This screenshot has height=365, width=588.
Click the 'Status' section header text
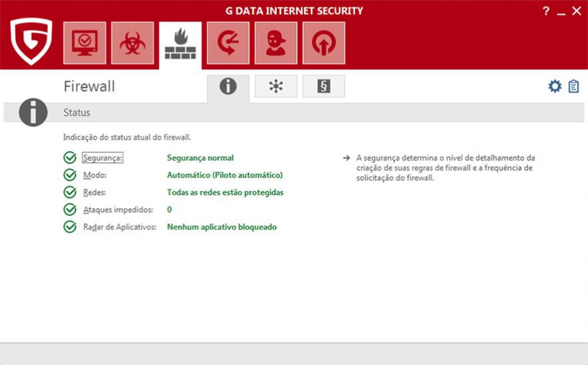[x=77, y=112]
